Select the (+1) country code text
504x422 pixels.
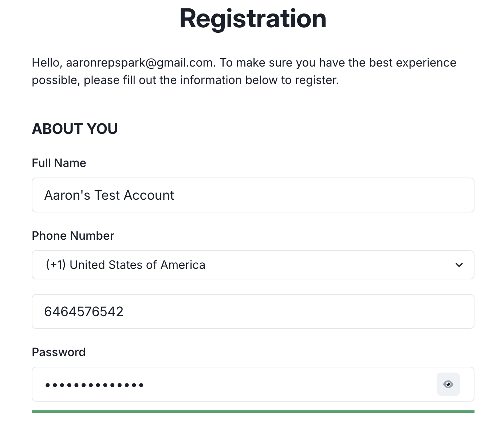pyautogui.click(x=56, y=265)
